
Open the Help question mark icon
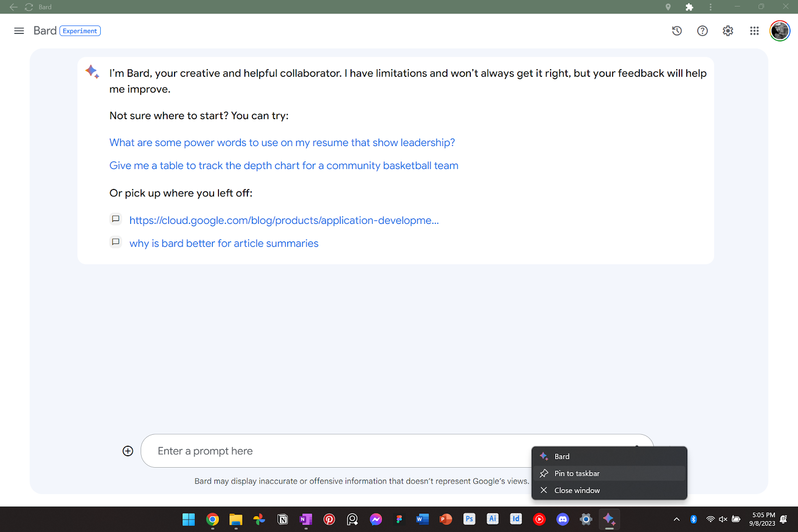pyautogui.click(x=702, y=31)
